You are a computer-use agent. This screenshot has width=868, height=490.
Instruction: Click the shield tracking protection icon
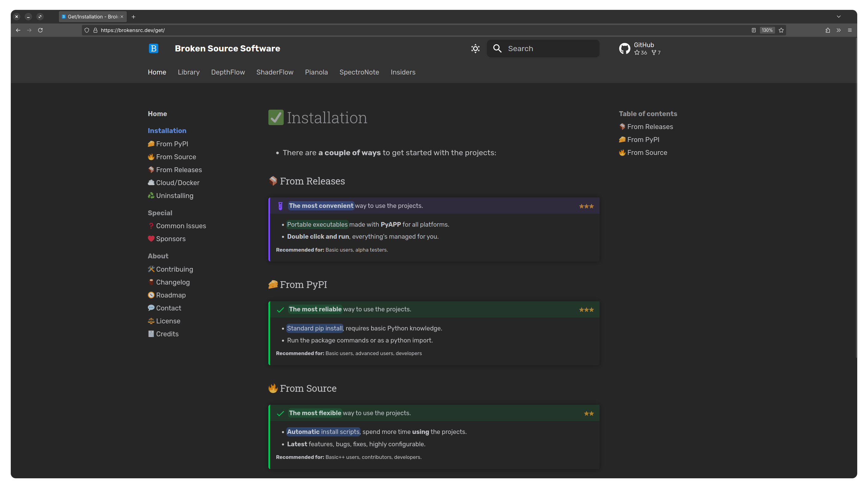pyautogui.click(x=86, y=30)
